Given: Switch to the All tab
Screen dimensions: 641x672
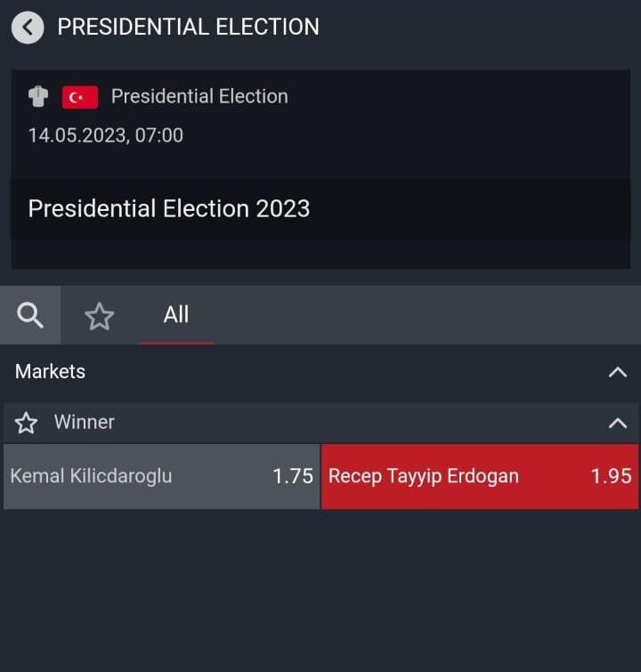Looking at the screenshot, I should point(175,315).
